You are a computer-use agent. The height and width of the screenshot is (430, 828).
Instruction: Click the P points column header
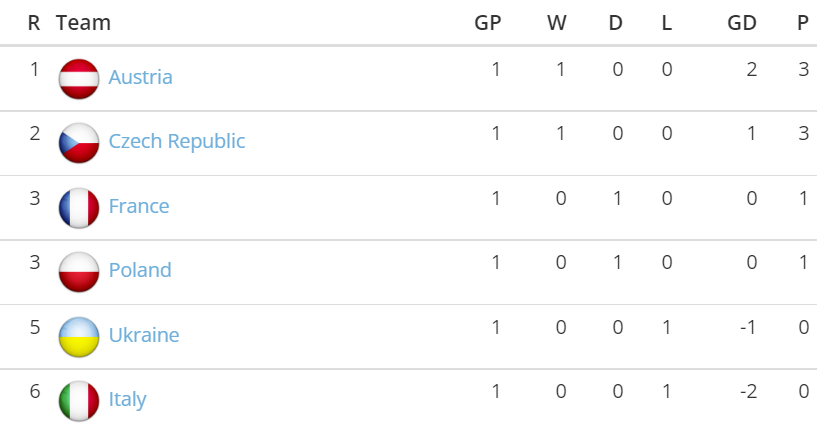[x=802, y=22]
